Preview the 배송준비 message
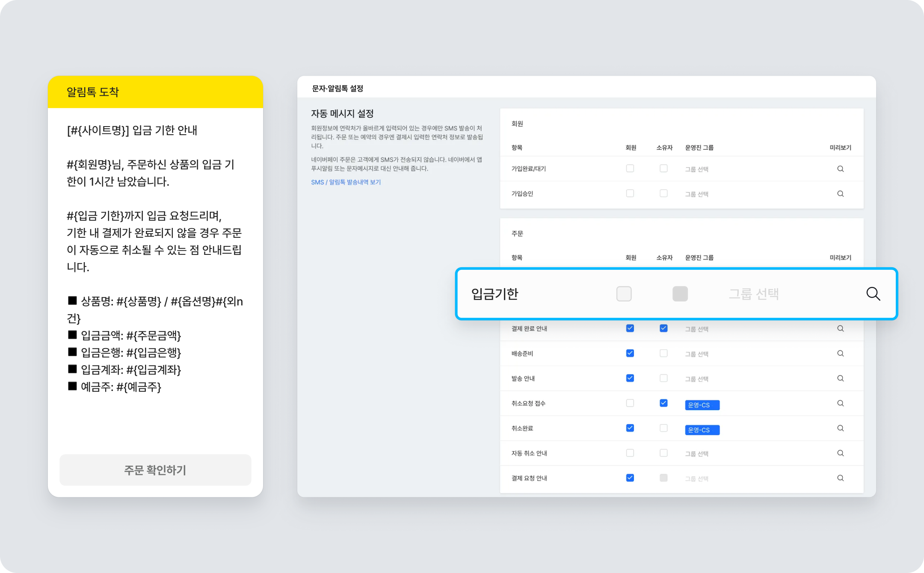The width and height of the screenshot is (924, 573). pyautogui.click(x=840, y=353)
